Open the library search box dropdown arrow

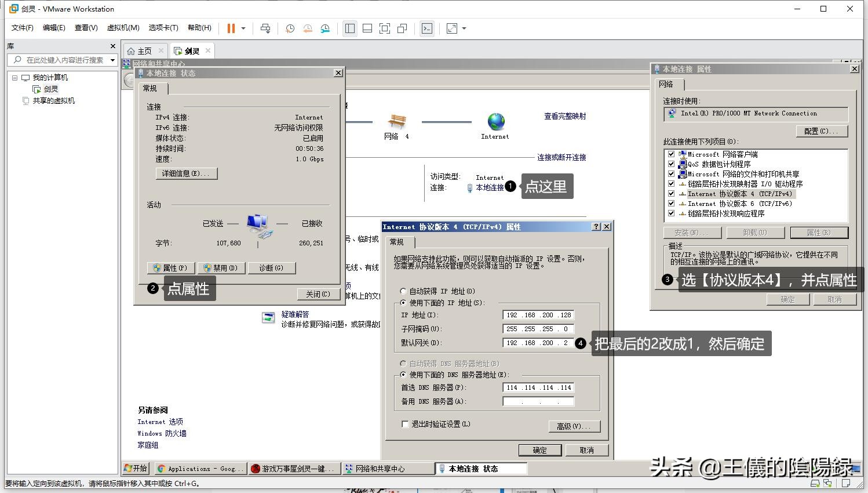[x=112, y=60]
